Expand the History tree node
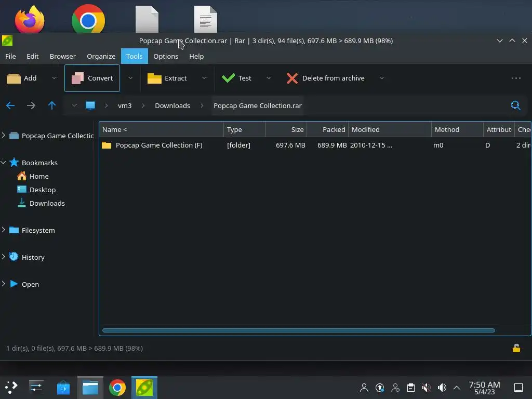This screenshot has width=532, height=399. [4, 257]
